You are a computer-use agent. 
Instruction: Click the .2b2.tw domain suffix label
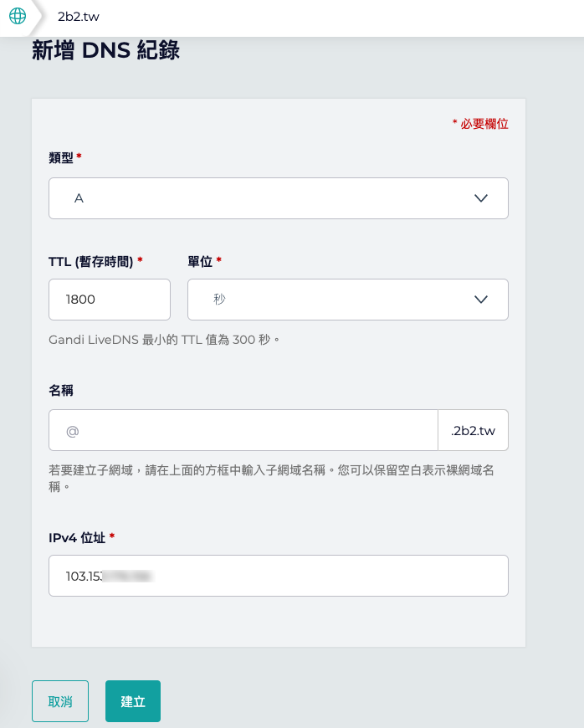(x=473, y=430)
